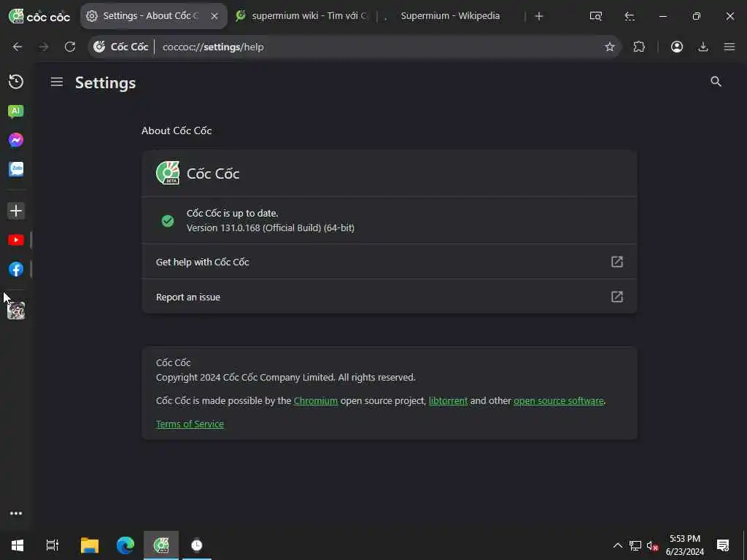Open the avatar picture sidebar shortcut

[16, 311]
